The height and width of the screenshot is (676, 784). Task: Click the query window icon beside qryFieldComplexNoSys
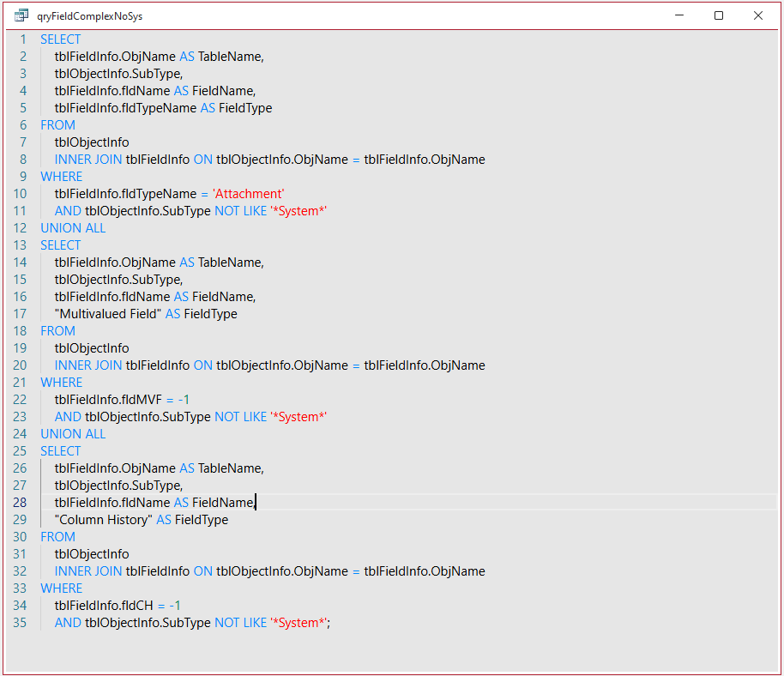[21, 15]
